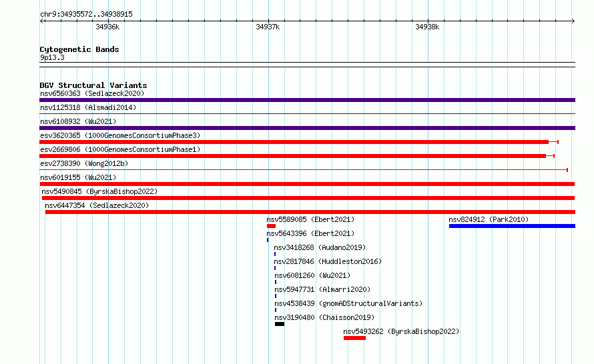Select nsv3190480 (Chaisson2019) label

tap(324, 317)
